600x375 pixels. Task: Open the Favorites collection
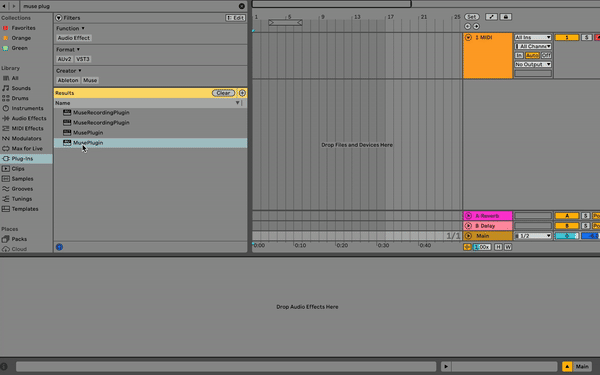click(x=23, y=28)
